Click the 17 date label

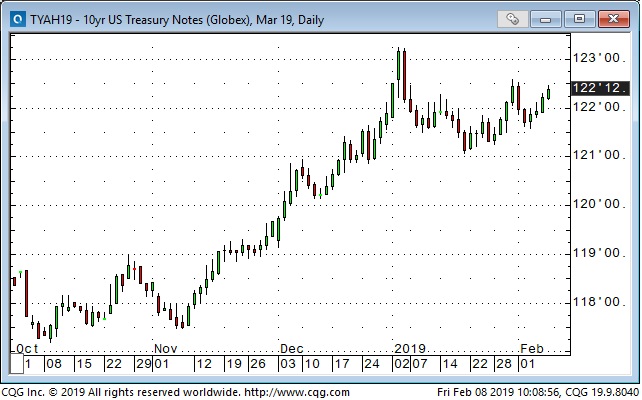pyautogui.click(x=342, y=364)
